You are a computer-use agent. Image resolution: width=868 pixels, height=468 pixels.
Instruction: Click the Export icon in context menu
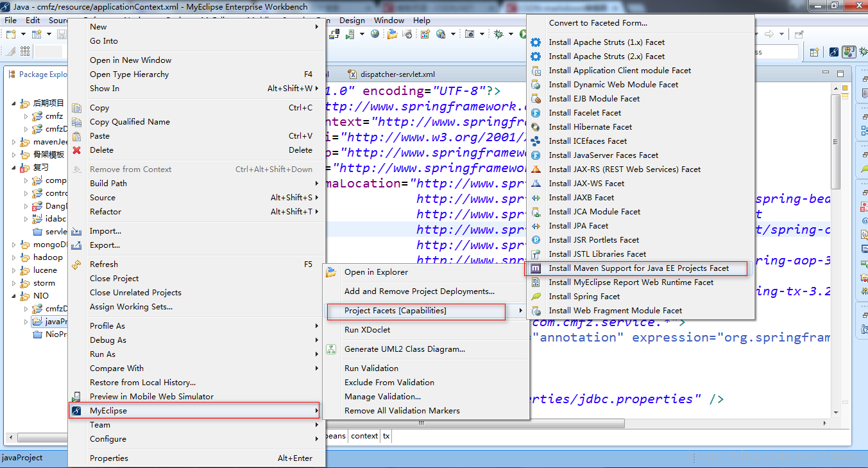[77, 245]
